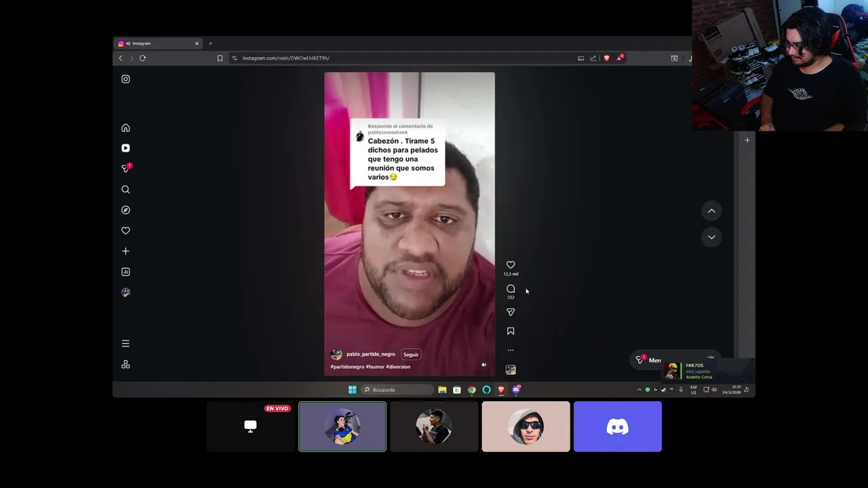The width and height of the screenshot is (868, 488).
Task: Open Brave browser from taskbar
Action: 501,390
